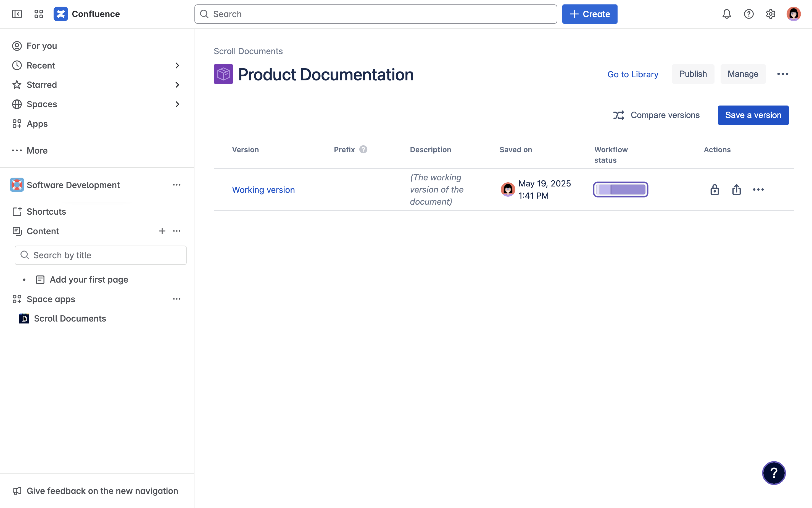Expand the Spaces section chevron
812x508 pixels.
pos(177,104)
